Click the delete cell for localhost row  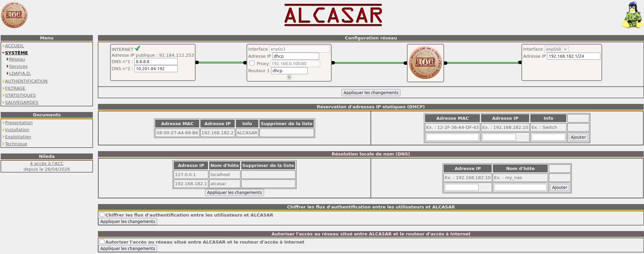pos(268,174)
